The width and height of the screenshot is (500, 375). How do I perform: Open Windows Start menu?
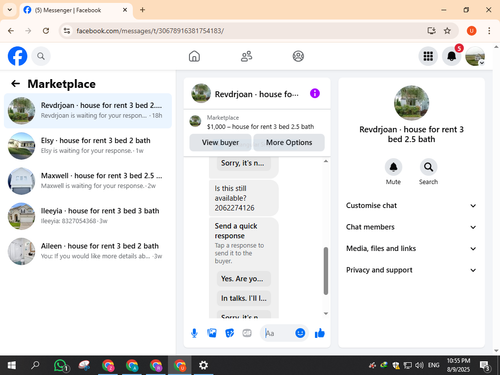(x=12, y=366)
